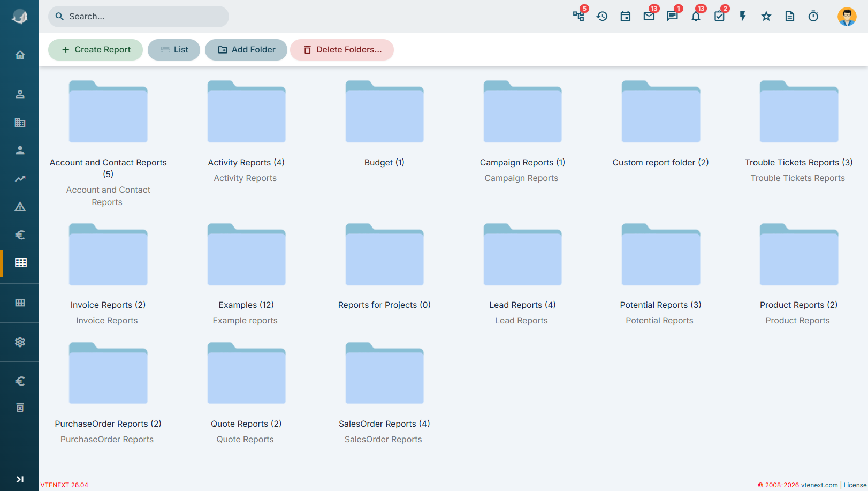Click the Search input field
868x491 pixels.
[139, 17]
